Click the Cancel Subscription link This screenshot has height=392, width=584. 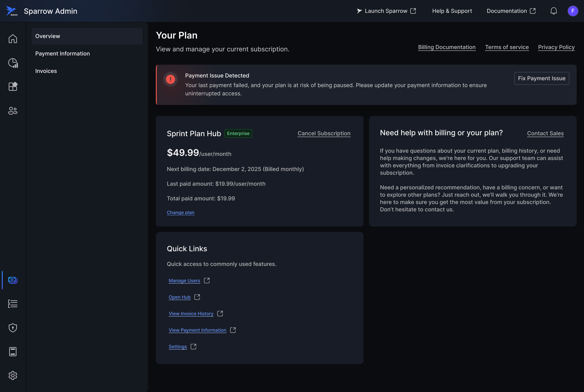(x=324, y=133)
